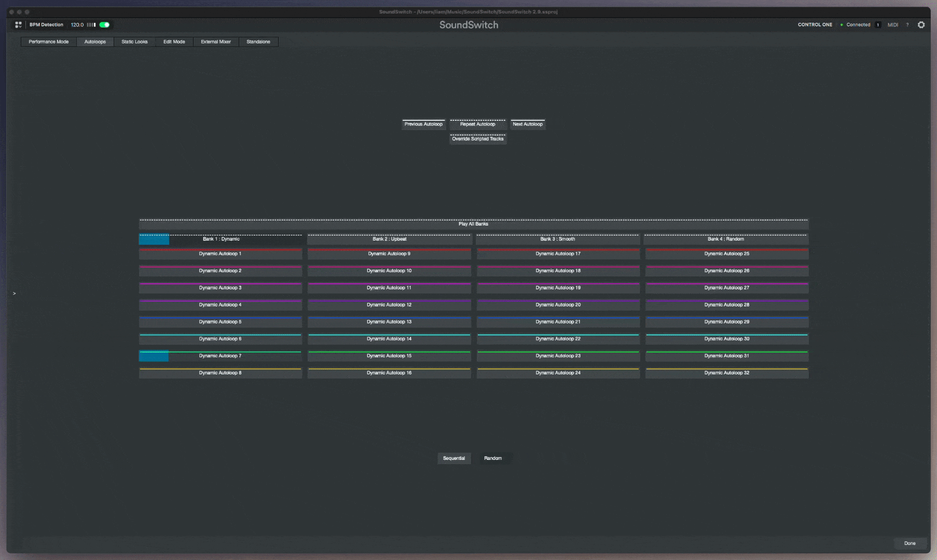The height and width of the screenshot is (560, 937).
Task: Toggle the BPM Detection switch
Action: 105,25
